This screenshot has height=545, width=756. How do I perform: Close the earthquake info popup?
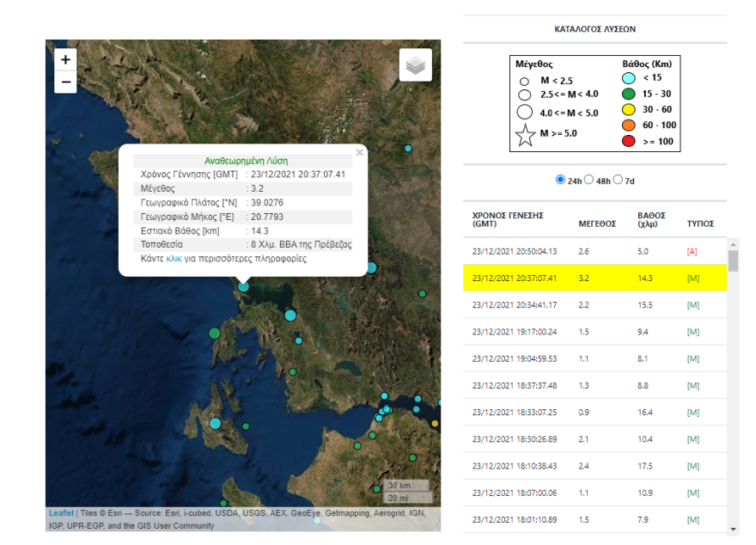360,153
